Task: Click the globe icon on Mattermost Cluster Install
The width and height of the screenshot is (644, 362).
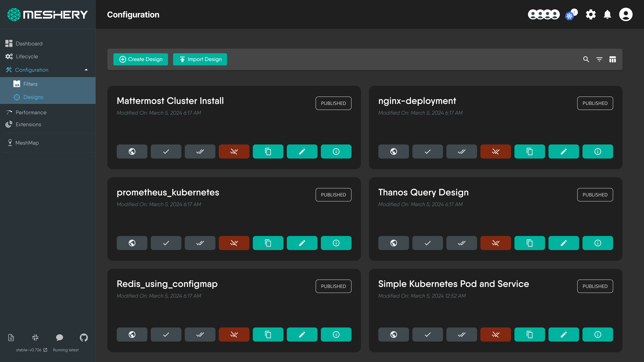Action: coord(132,151)
